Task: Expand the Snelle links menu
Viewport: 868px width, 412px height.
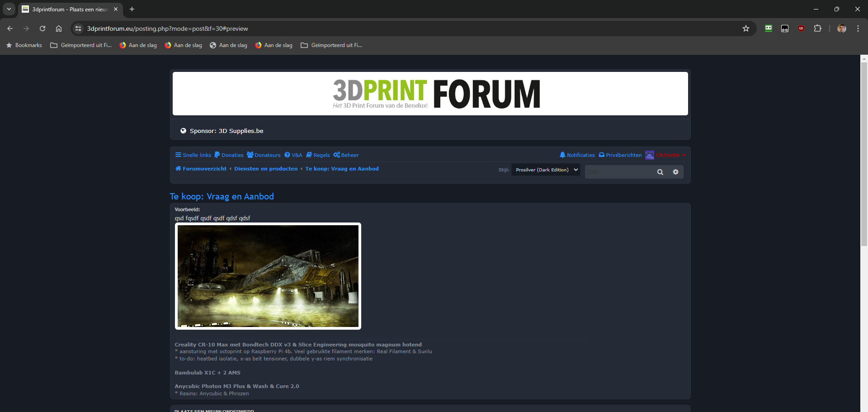Action: [193, 155]
